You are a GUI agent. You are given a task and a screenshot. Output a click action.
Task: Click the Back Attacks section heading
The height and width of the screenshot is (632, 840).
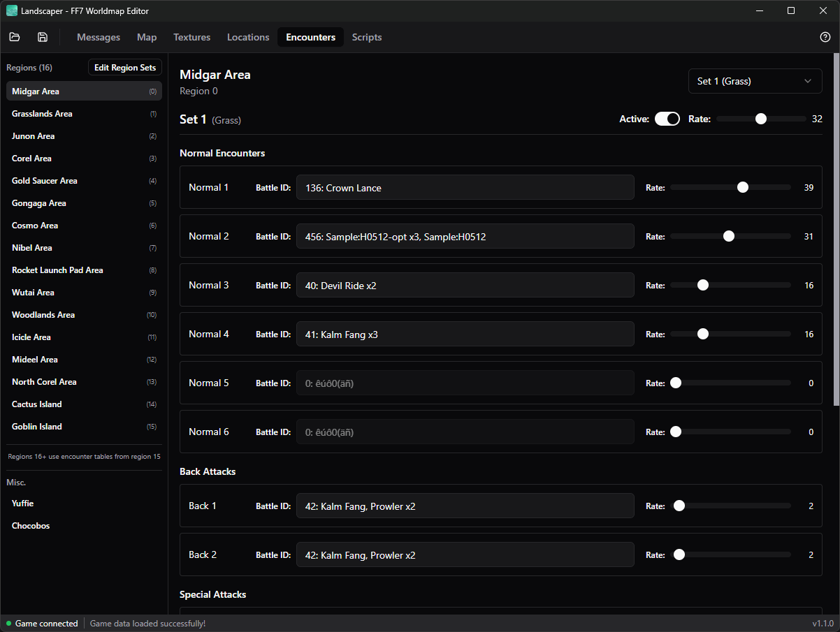(208, 471)
